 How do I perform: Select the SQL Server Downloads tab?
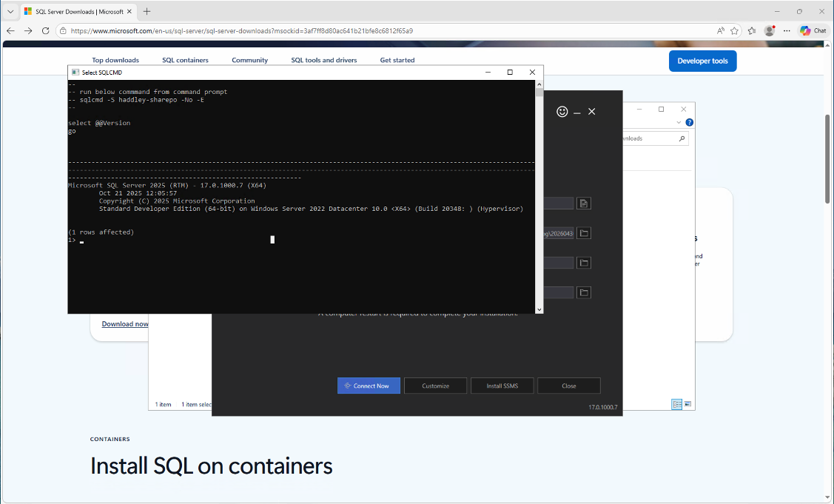tap(78, 11)
